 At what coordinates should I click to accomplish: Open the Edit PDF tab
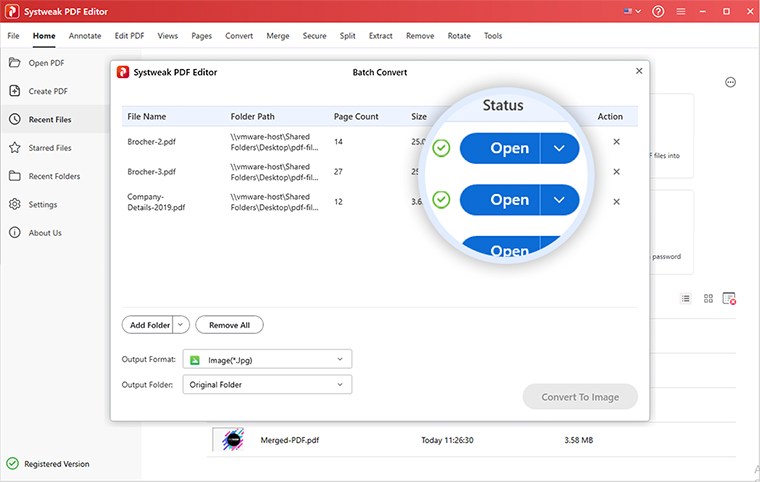(129, 36)
